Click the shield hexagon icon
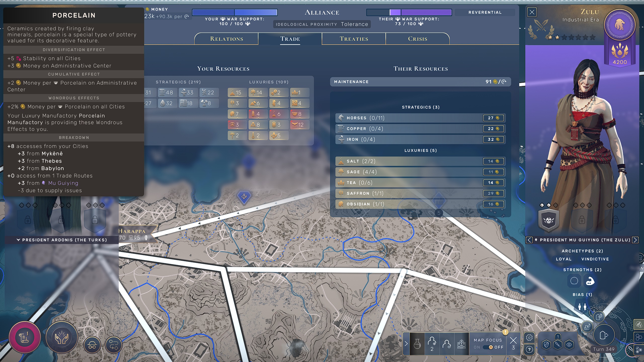Image resolution: width=644 pixels, height=362 pixels. pyautogui.click(x=546, y=344)
